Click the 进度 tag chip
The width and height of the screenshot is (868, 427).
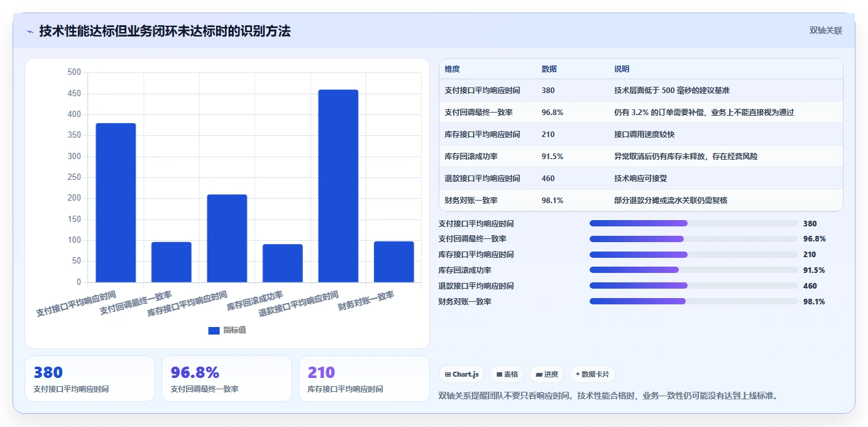pos(547,374)
